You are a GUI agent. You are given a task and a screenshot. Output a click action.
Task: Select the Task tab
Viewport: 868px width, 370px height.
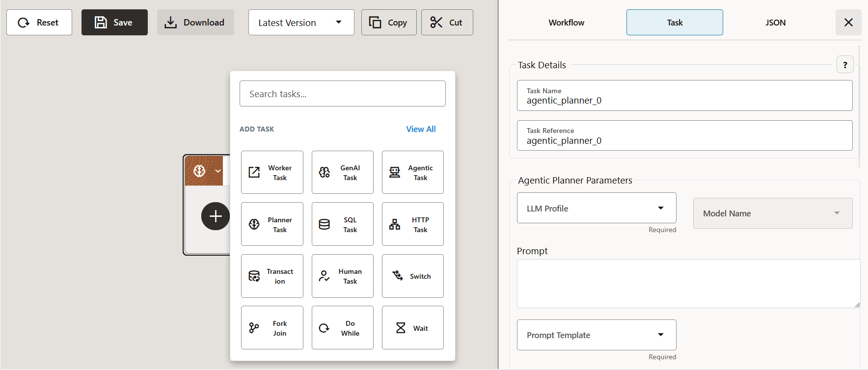675,22
